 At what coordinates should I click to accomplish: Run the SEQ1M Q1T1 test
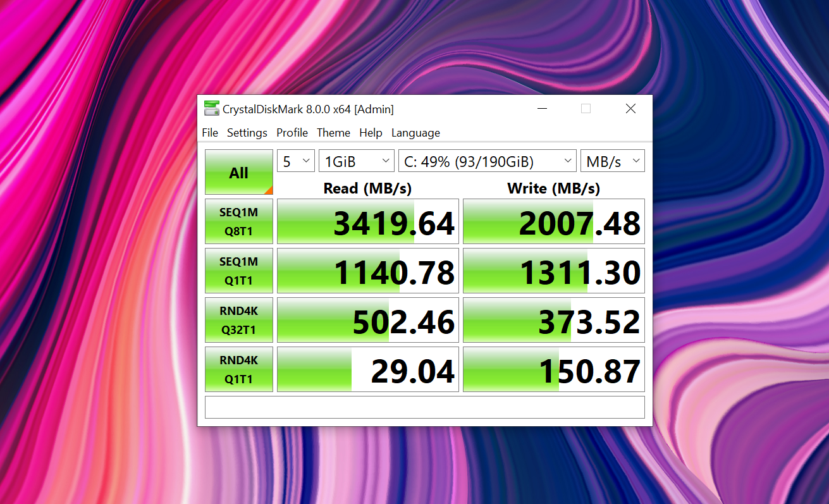click(239, 271)
